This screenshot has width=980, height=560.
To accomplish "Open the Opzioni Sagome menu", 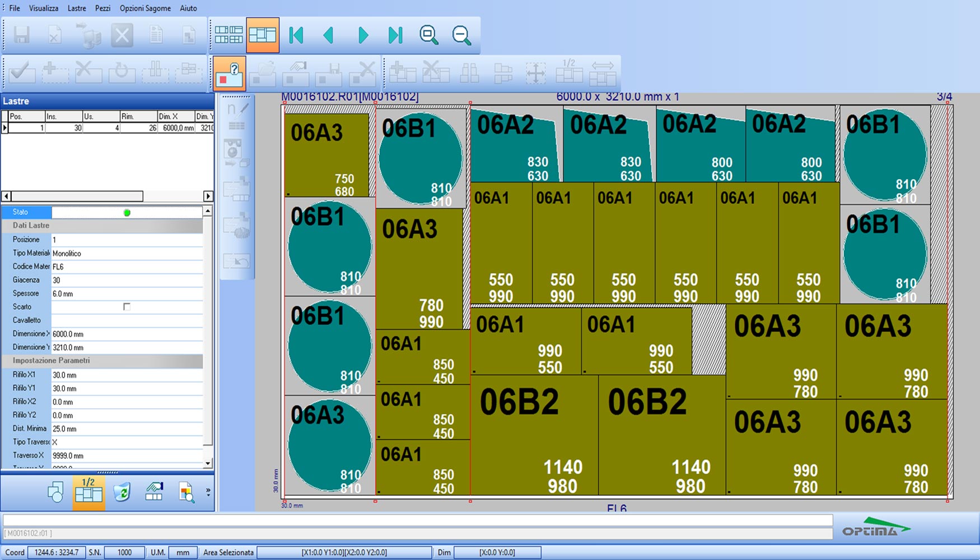I will click(145, 8).
